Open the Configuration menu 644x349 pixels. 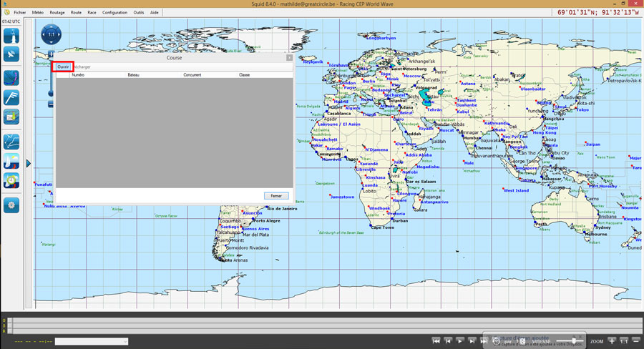[114, 12]
